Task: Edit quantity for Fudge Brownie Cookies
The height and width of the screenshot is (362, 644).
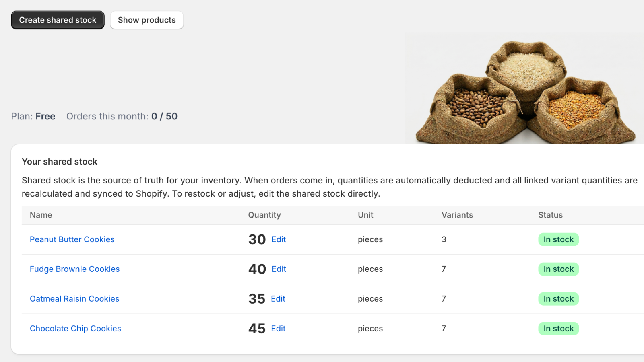Action: (x=279, y=269)
